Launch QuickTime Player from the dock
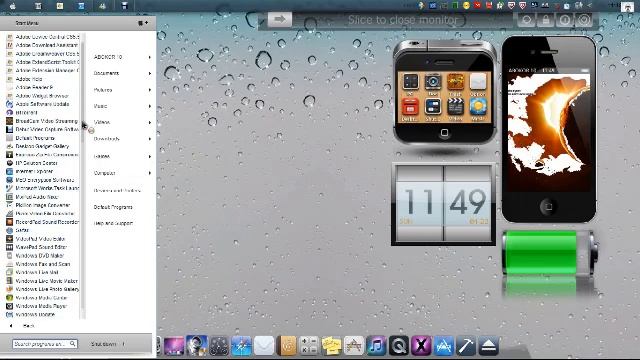Image resolution: width=640 pixels, height=360 pixels. (399, 346)
